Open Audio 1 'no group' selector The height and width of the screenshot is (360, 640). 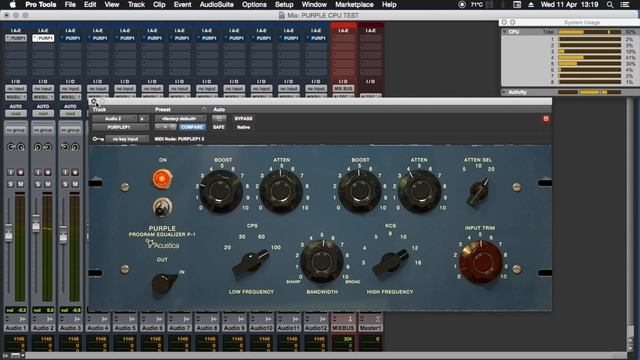[x=16, y=130]
